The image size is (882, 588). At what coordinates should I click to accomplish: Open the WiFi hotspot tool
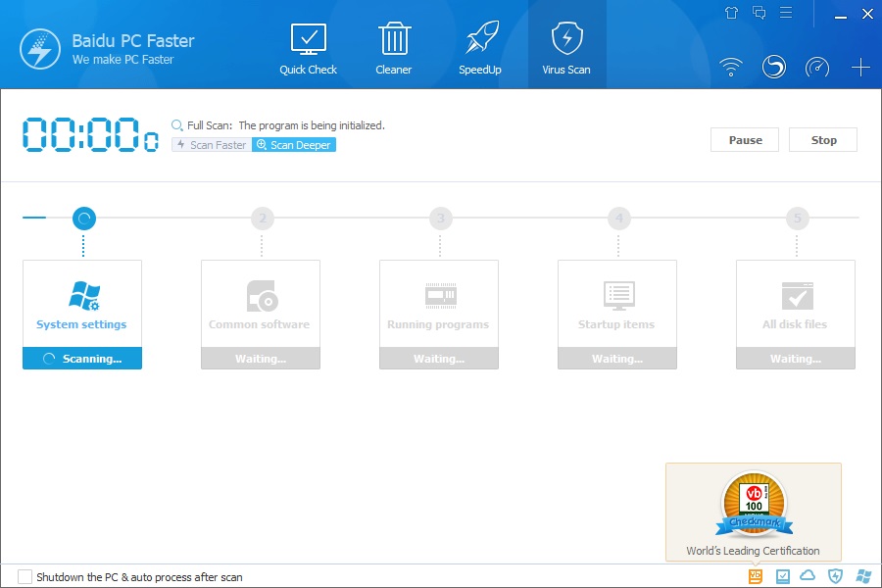[x=731, y=67]
